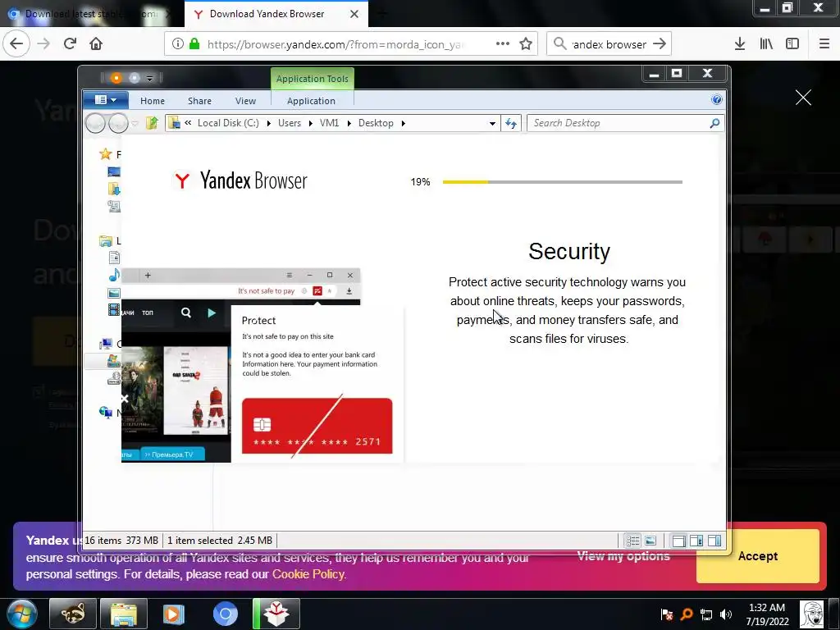Dismiss Yandex page overlay with X
This screenshot has width=840, height=630.
[x=803, y=98]
